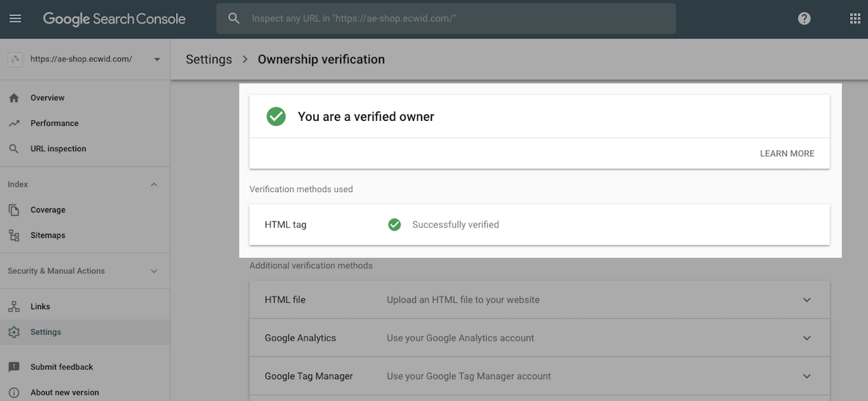868x401 pixels.
Task: Click the Sitemaps sidebar icon
Action: pyautogui.click(x=15, y=235)
